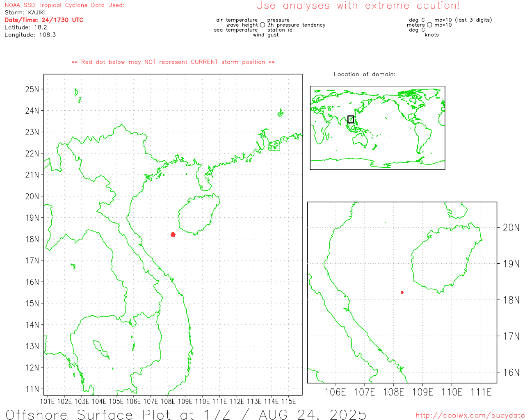This screenshot has width=525, height=420.
Task: Click the 21N latitude label on main map
Action: [x=32, y=175]
